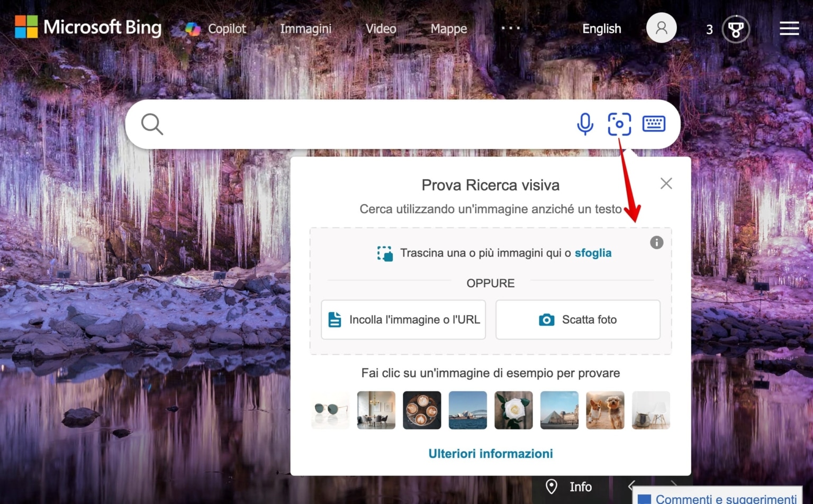Click the Info location pin

click(x=552, y=487)
